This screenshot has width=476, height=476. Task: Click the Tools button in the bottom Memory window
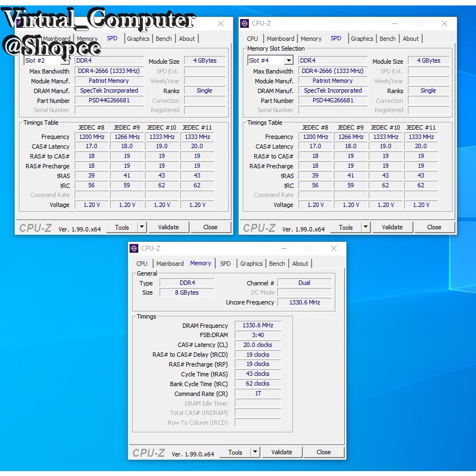(x=235, y=452)
